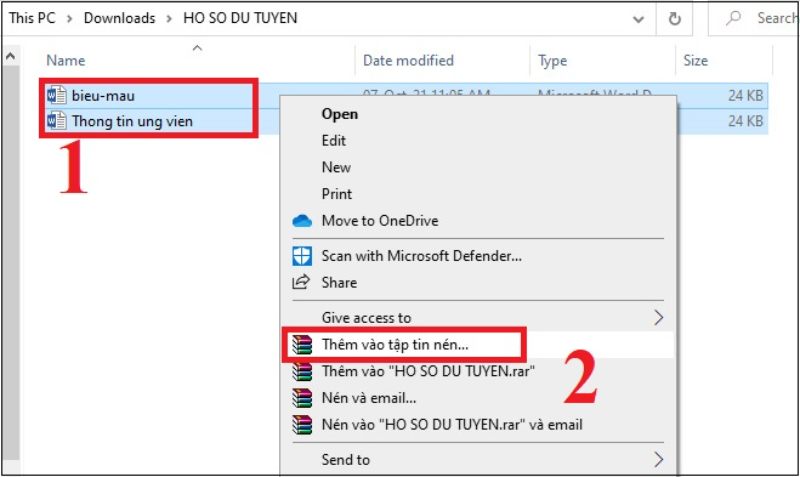Click the search magnifier icon

pos(733,18)
